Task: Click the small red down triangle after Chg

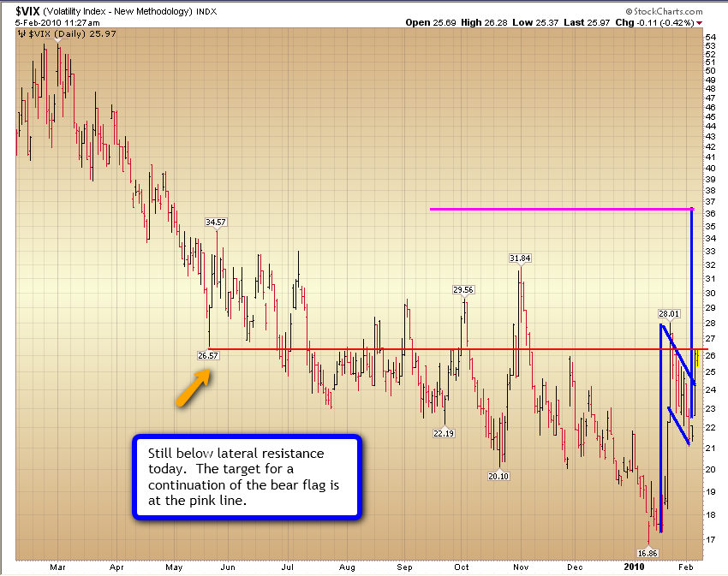Action: (699, 23)
